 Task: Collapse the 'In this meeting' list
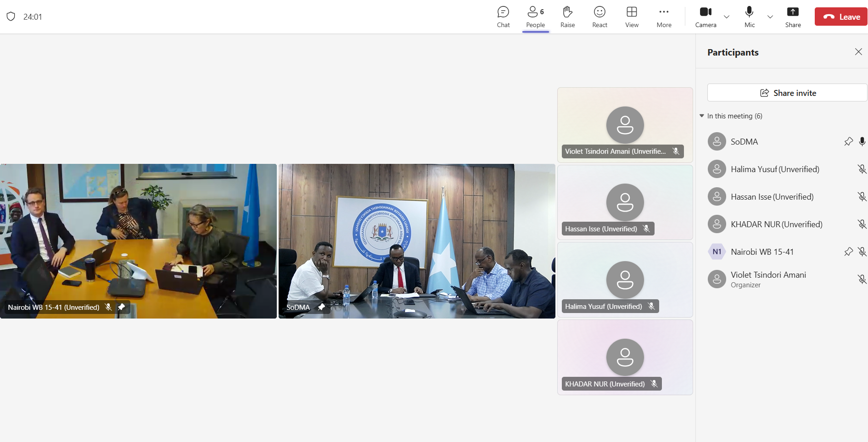pyautogui.click(x=702, y=116)
